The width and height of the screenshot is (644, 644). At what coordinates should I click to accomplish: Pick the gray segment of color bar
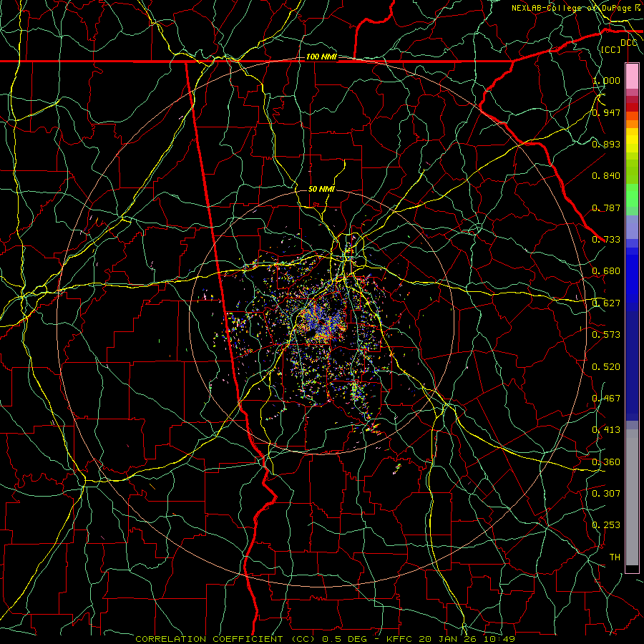(x=632, y=497)
